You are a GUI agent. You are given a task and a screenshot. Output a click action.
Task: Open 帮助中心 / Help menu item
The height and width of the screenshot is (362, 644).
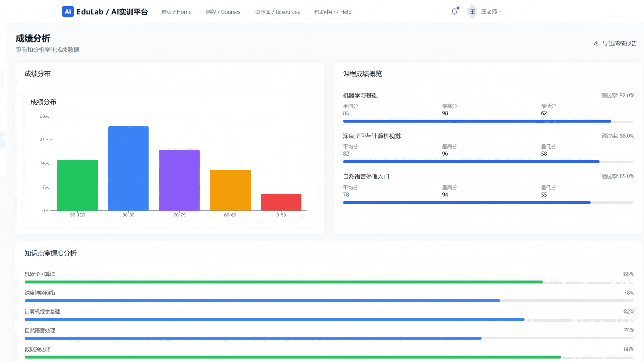tap(333, 12)
